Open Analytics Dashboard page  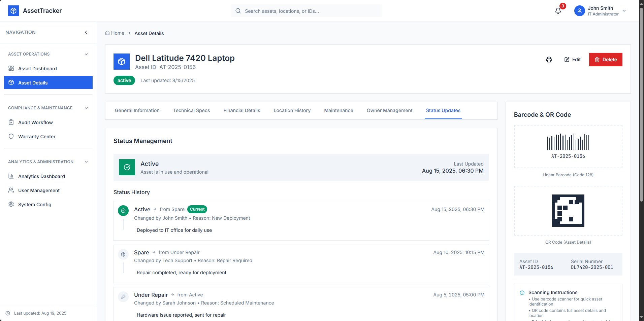click(x=48, y=176)
